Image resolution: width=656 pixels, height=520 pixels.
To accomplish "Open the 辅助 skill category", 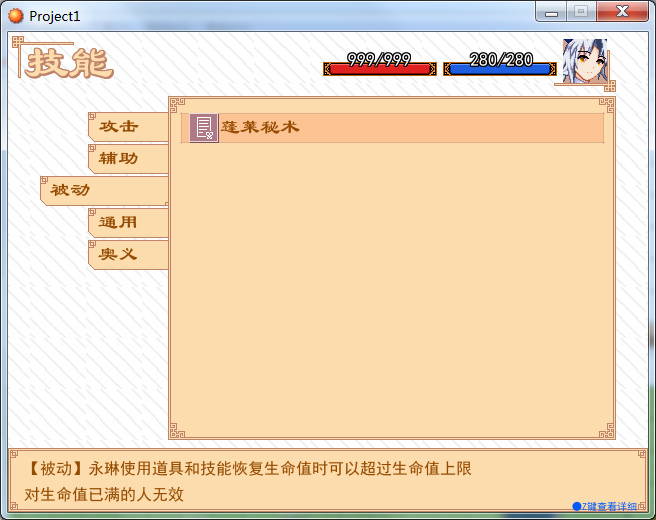I will [x=128, y=159].
